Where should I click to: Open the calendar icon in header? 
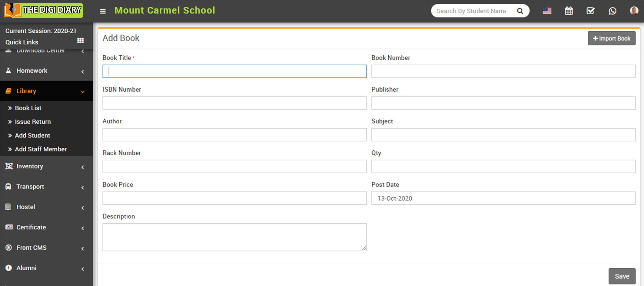[x=569, y=11]
